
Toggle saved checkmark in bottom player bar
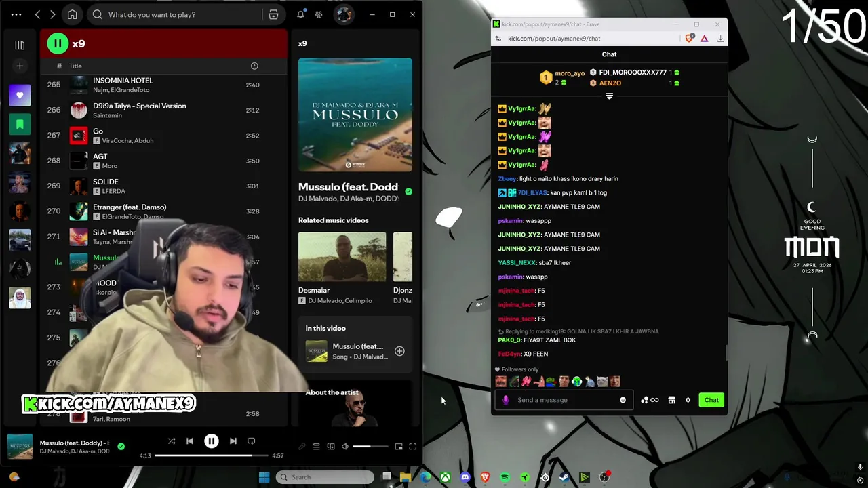[121, 446]
